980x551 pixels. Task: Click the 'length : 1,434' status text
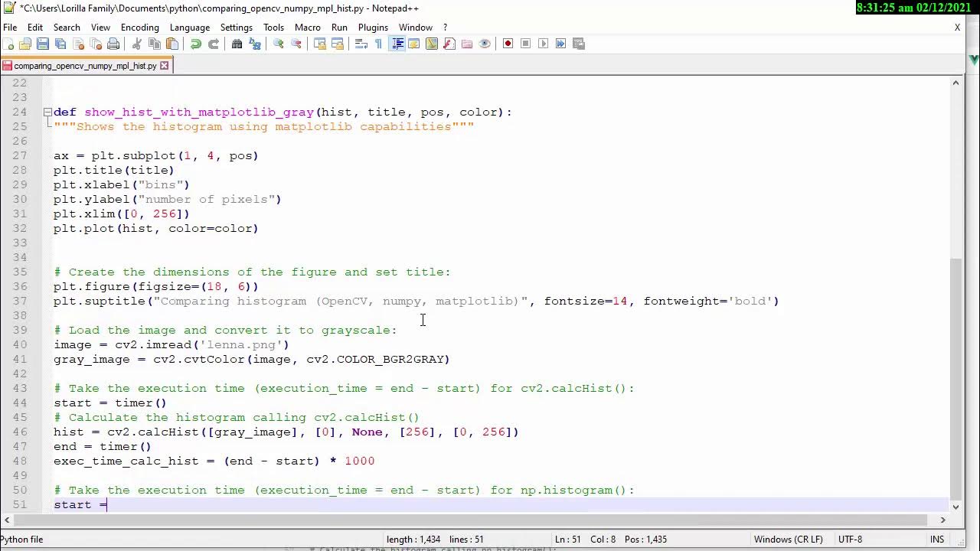coord(413,539)
